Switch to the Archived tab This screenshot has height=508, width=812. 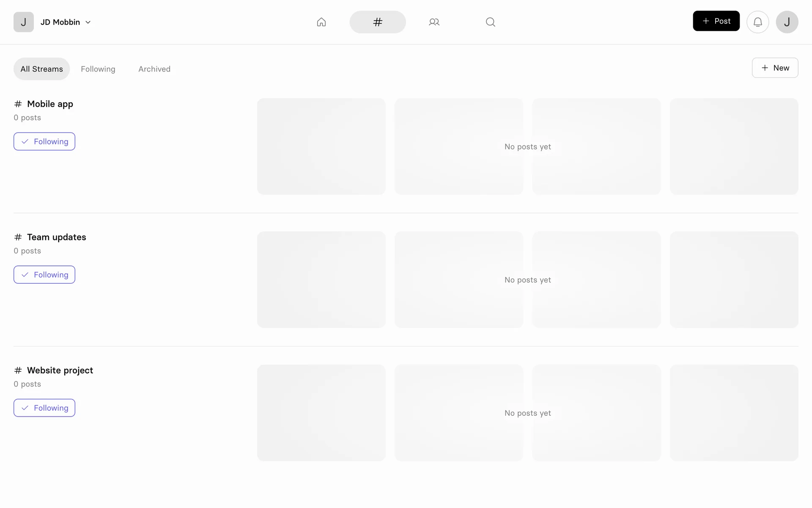[154, 69]
